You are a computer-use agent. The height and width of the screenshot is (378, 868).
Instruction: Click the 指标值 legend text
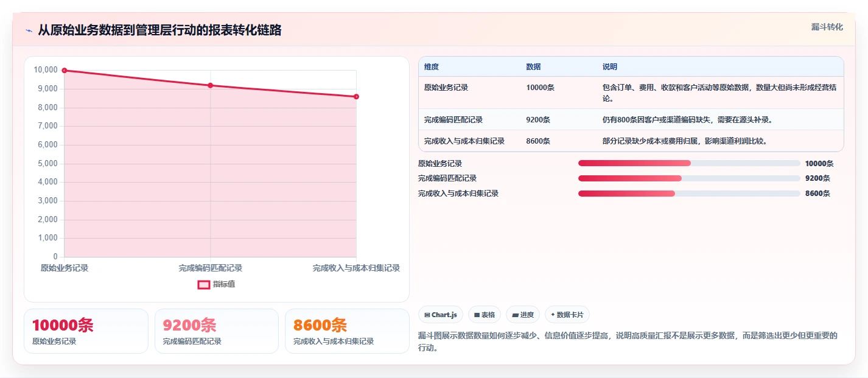click(x=224, y=284)
